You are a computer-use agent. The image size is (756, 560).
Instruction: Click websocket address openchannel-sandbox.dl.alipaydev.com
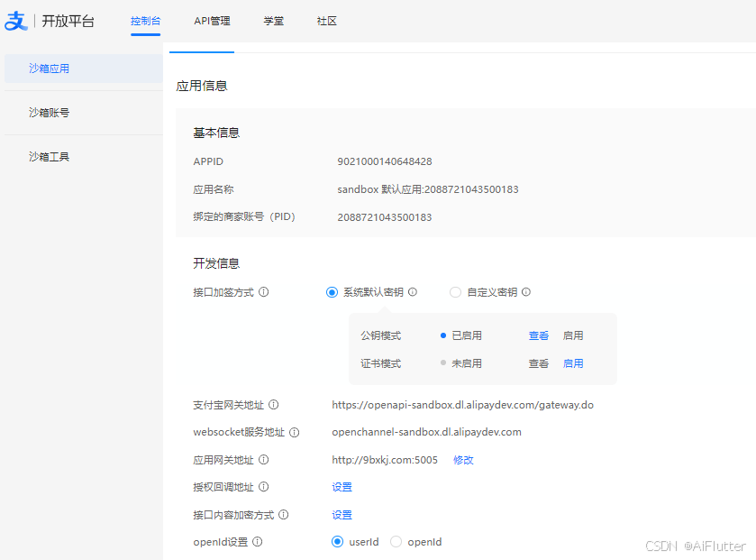point(427,432)
